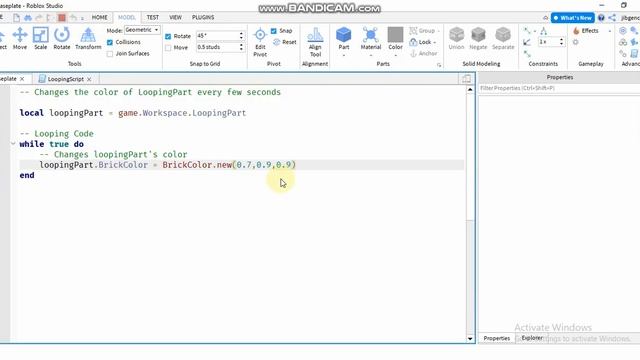Open the MODEL ribbon tab

pos(127,18)
